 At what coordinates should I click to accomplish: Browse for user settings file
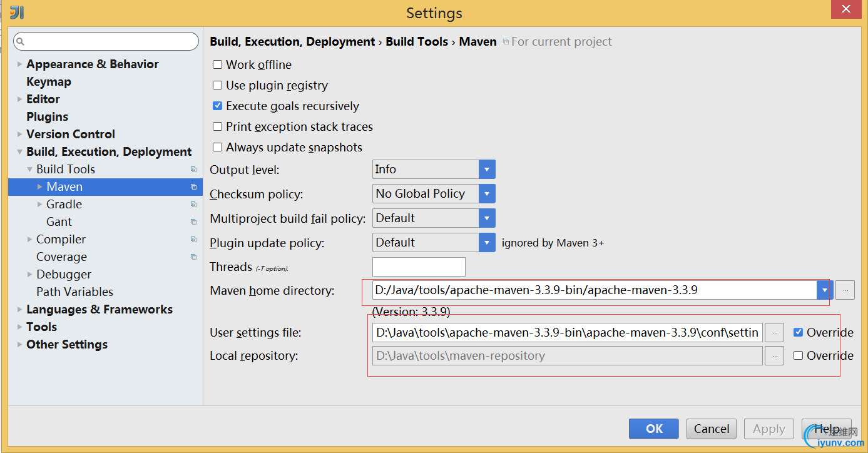click(774, 332)
